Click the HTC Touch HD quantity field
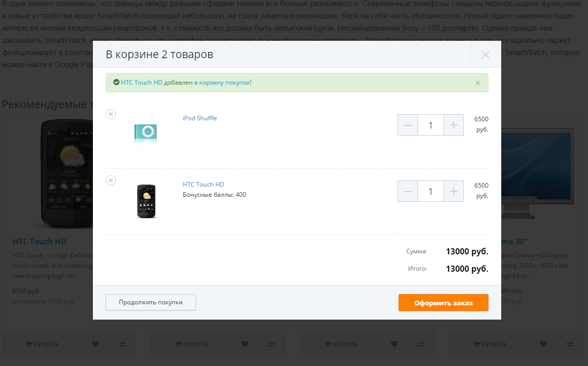The width and height of the screenshot is (588, 366). (430, 191)
